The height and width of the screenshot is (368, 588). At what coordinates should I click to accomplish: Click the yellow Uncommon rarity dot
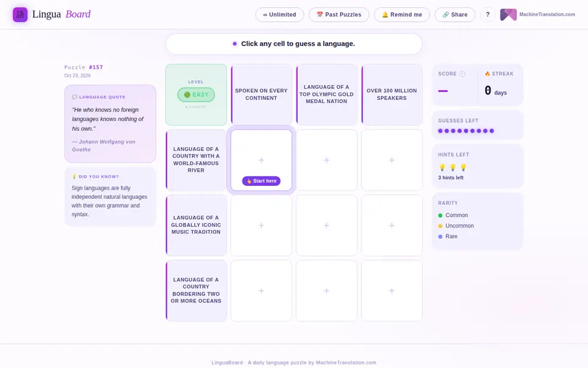[x=440, y=226]
